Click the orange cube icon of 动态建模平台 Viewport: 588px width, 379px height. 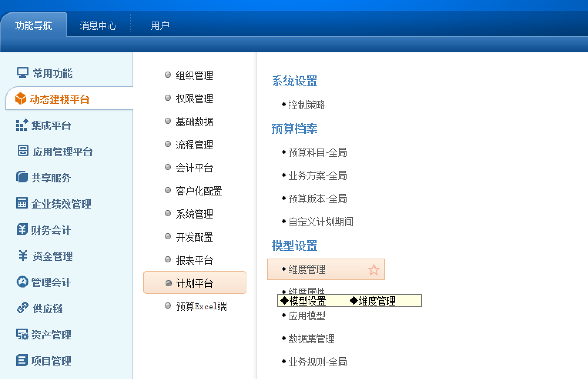click(x=21, y=99)
